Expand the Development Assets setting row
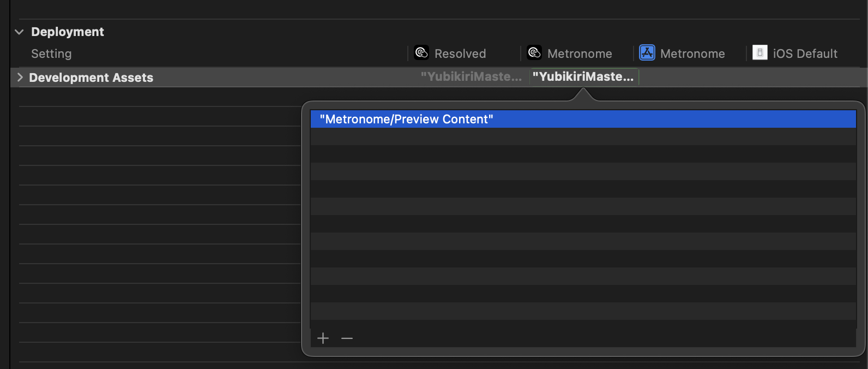 [20, 77]
